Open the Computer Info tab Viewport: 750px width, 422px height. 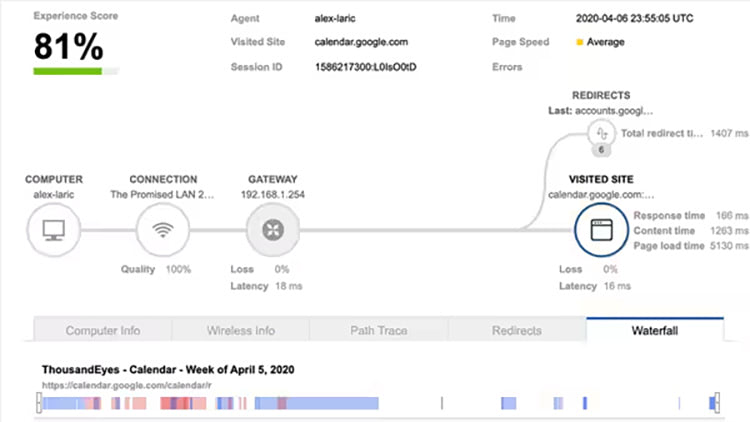click(x=103, y=330)
